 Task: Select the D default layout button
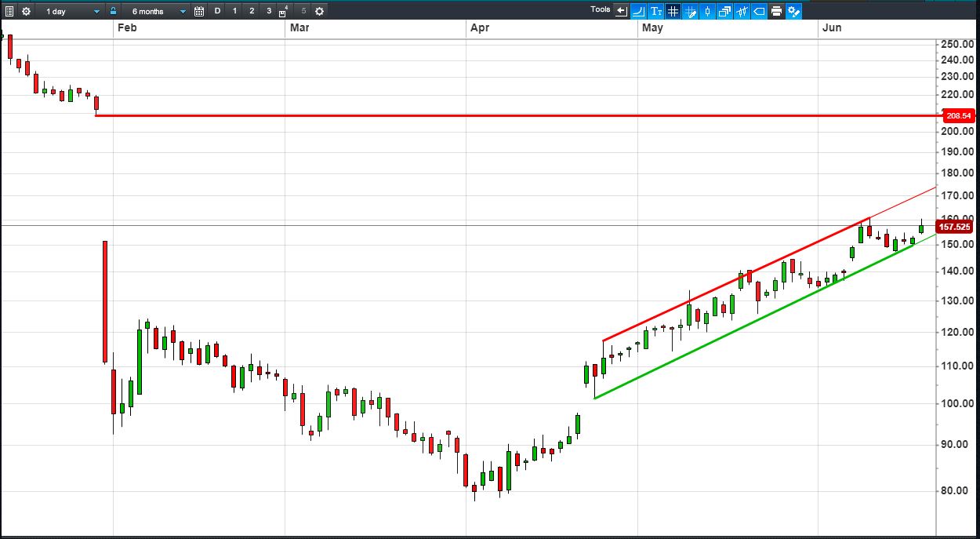click(x=217, y=11)
